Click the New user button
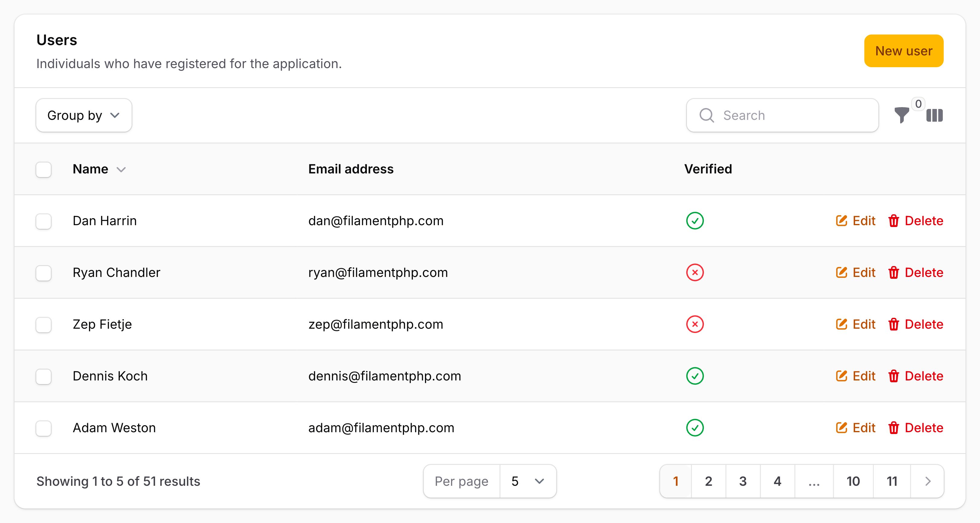Screen dimensions: 980x523 point(903,51)
